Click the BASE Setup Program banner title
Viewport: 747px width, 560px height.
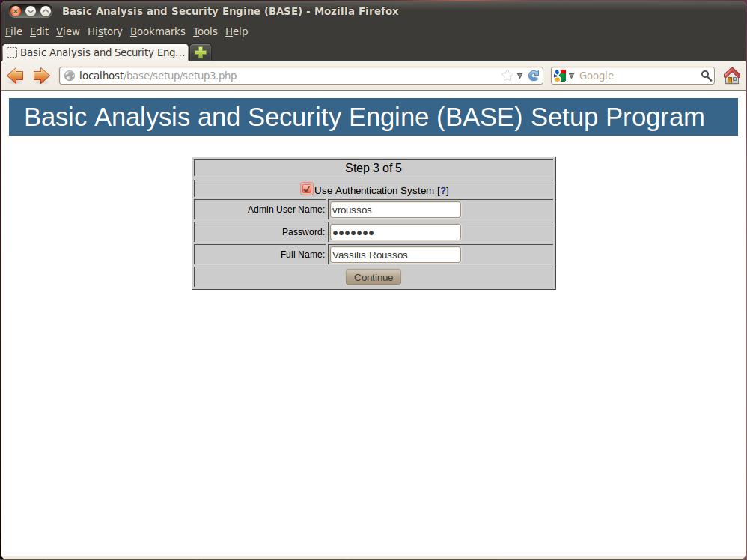pyautogui.click(x=364, y=117)
